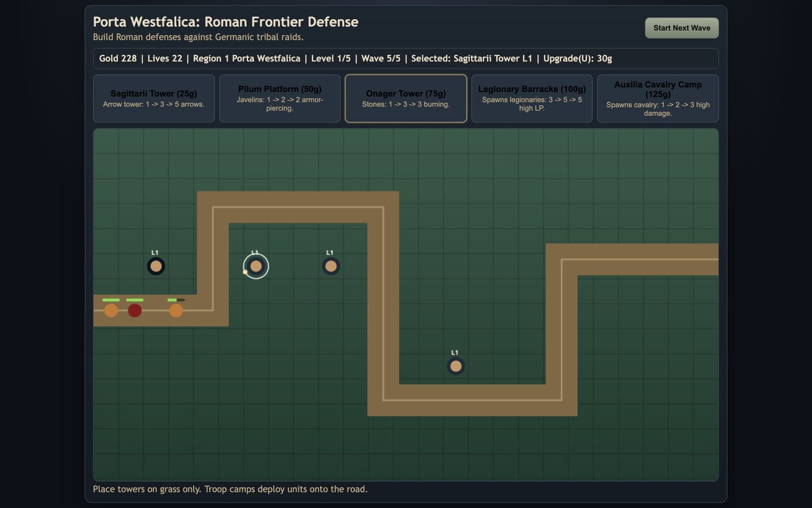The width and height of the screenshot is (812, 508).
Task: Click the "Place towers on grass only" hint
Action: tap(230, 489)
